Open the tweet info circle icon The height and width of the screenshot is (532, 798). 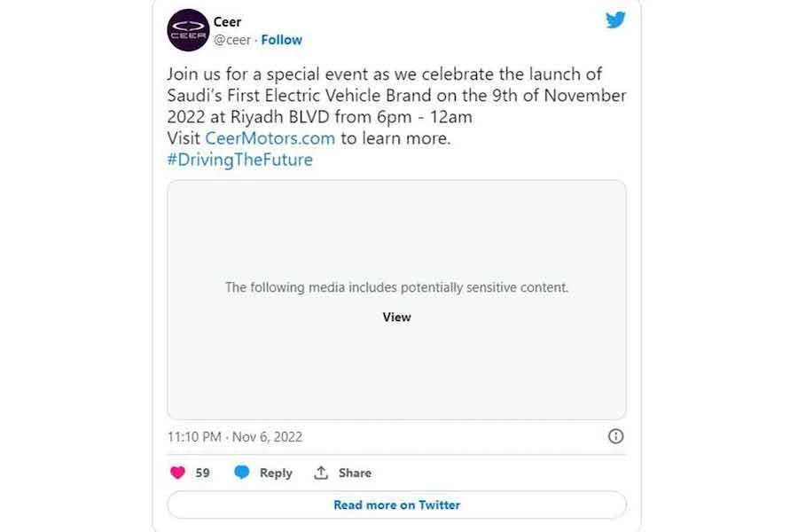point(615,436)
